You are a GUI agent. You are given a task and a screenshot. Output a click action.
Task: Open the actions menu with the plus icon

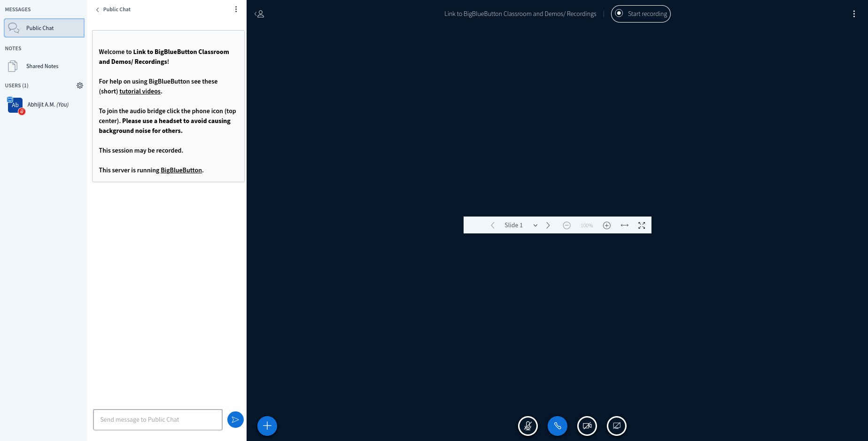(267, 426)
